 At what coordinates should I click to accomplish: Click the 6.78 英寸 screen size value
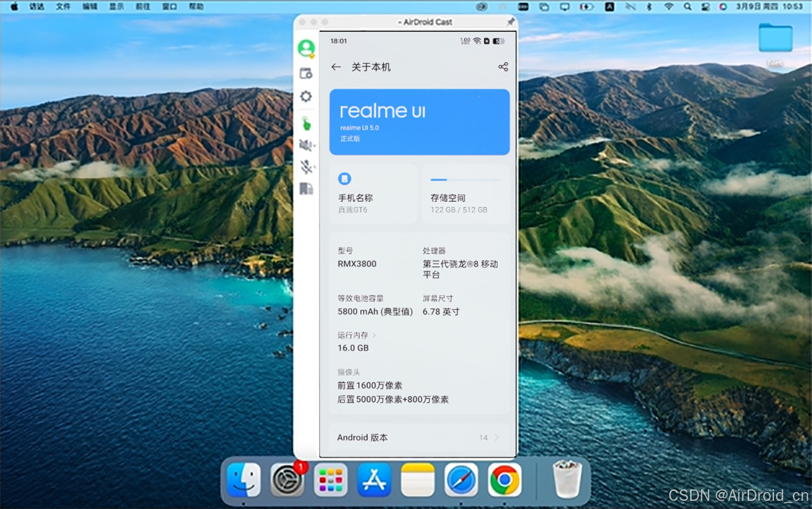441,312
